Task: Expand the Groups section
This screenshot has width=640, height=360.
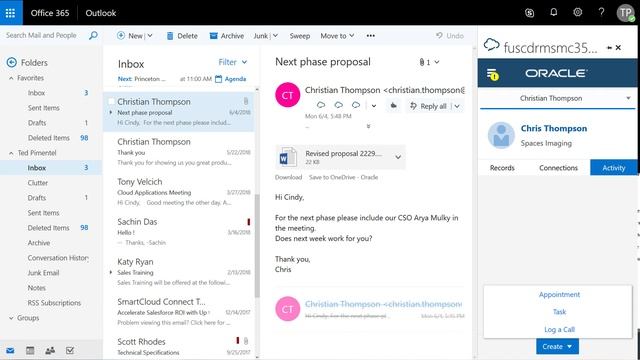Action: (x=11, y=318)
